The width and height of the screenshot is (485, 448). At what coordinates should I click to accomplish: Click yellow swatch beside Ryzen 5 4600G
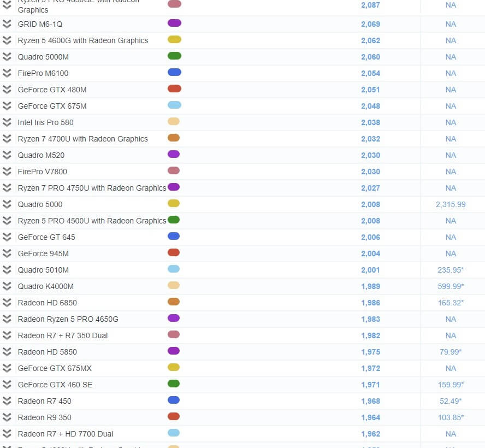(174, 39)
